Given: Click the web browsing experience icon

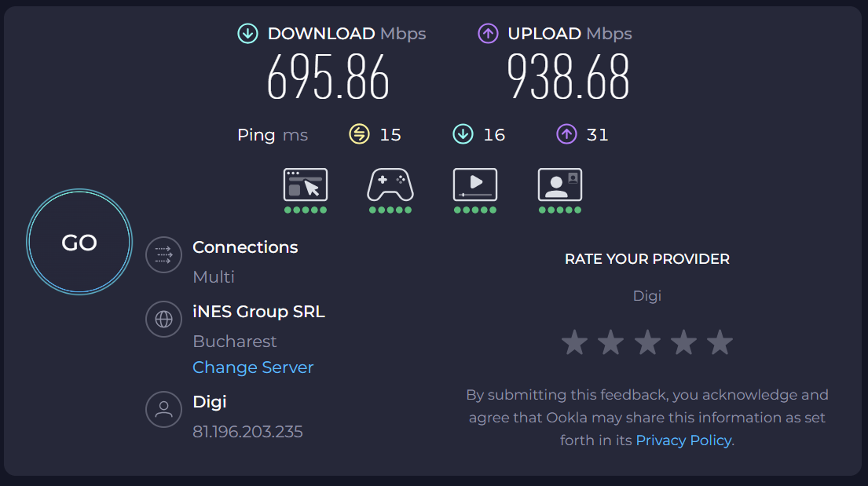Looking at the screenshot, I should click(305, 185).
